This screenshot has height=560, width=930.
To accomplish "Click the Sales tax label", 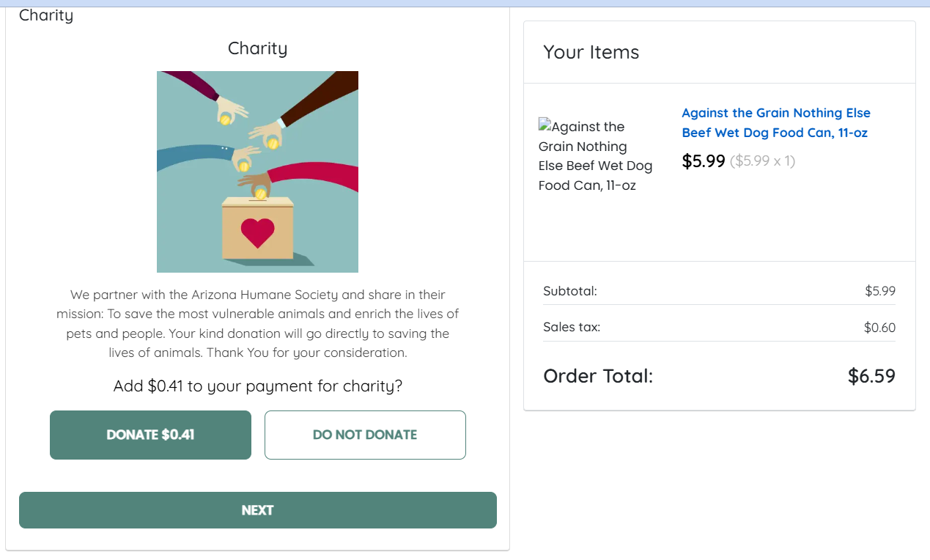I will pyautogui.click(x=572, y=328).
